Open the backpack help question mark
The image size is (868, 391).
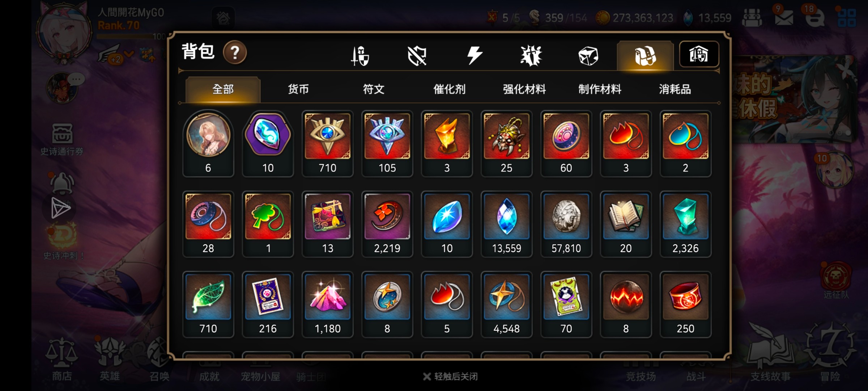click(x=235, y=53)
